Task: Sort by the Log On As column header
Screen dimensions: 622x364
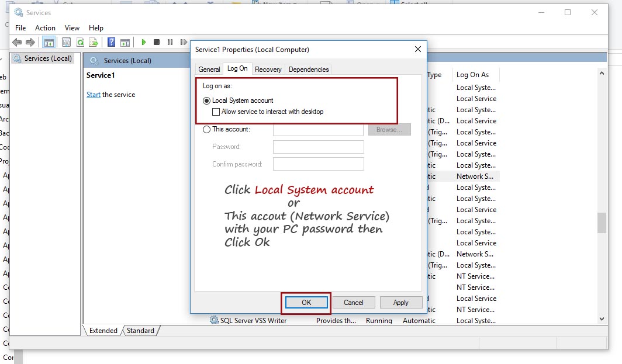Action: coord(476,75)
